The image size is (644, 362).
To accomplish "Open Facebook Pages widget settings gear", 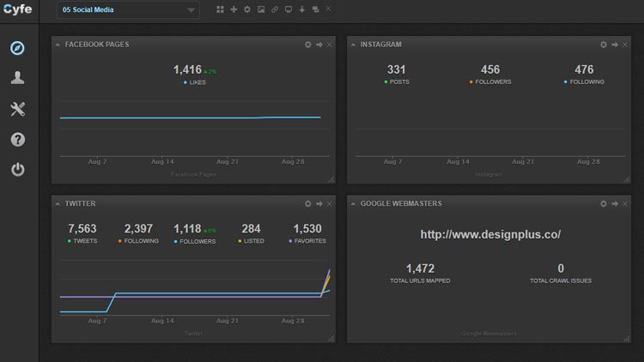I will 308,45.
